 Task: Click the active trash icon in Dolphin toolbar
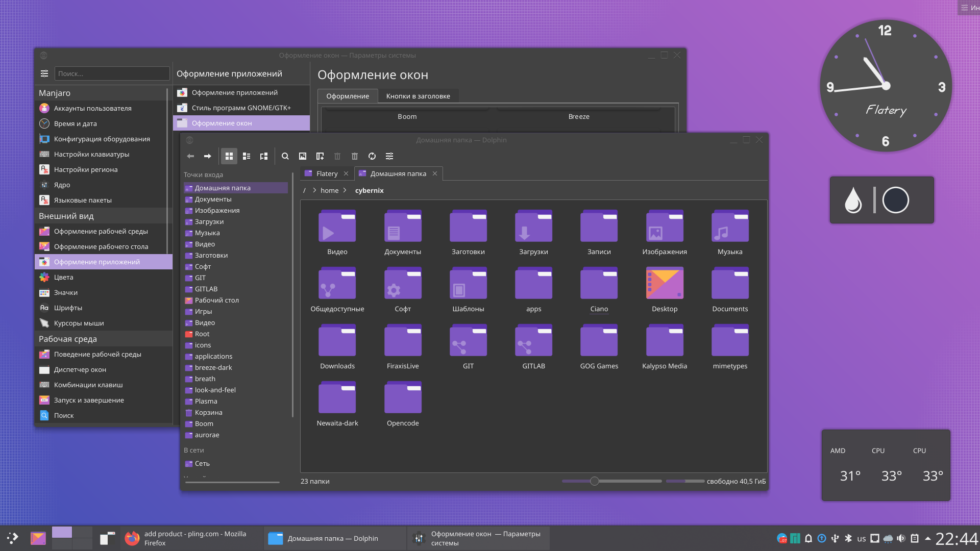point(355,156)
